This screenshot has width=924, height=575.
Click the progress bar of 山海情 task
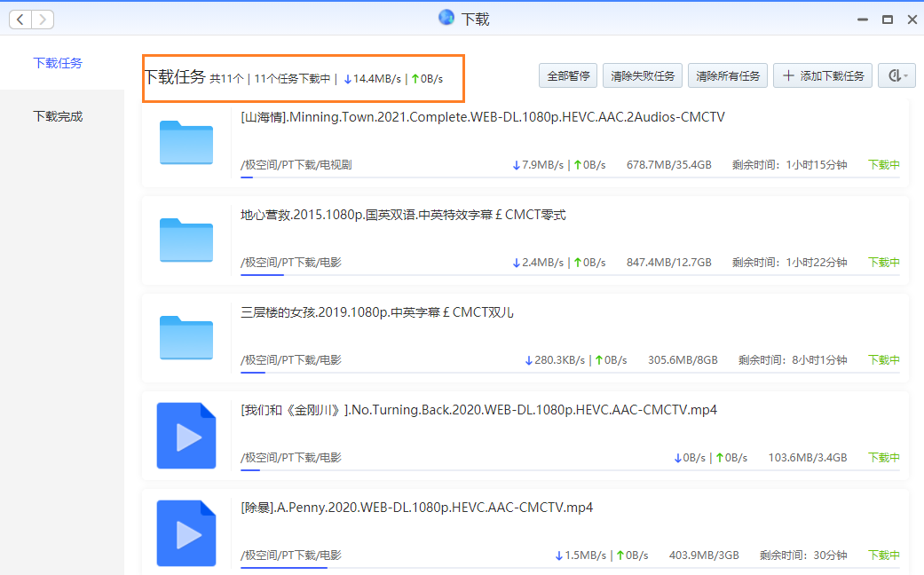coord(569,177)
